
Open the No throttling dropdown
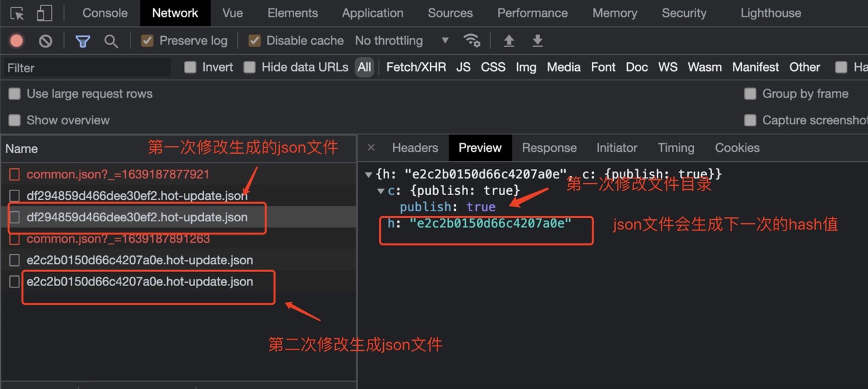point(401,41)
